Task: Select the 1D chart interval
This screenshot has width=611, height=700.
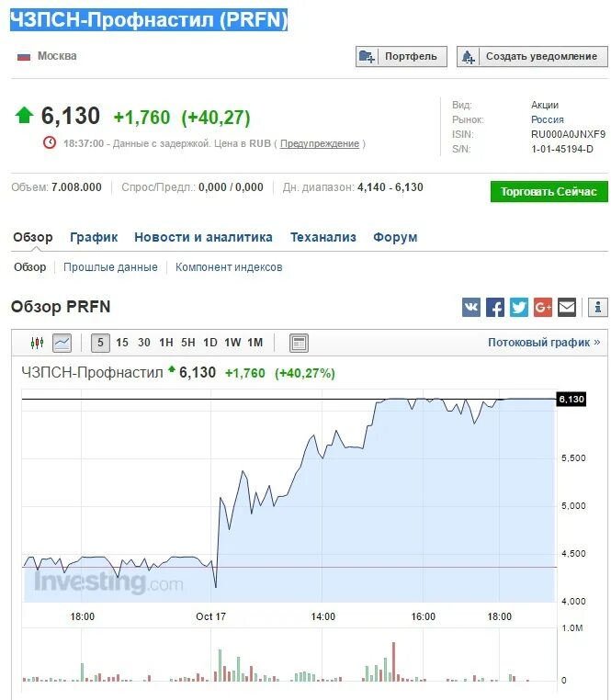Action: point(210,343)
